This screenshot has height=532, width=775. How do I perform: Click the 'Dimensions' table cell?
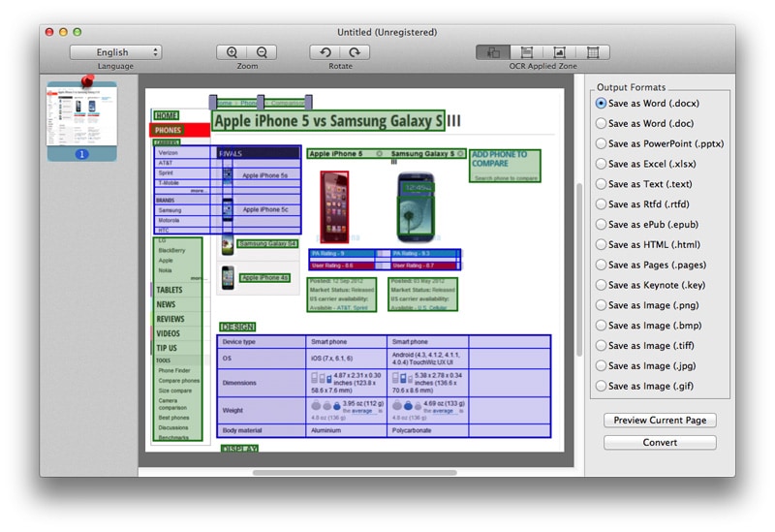(x=261, y=383)
